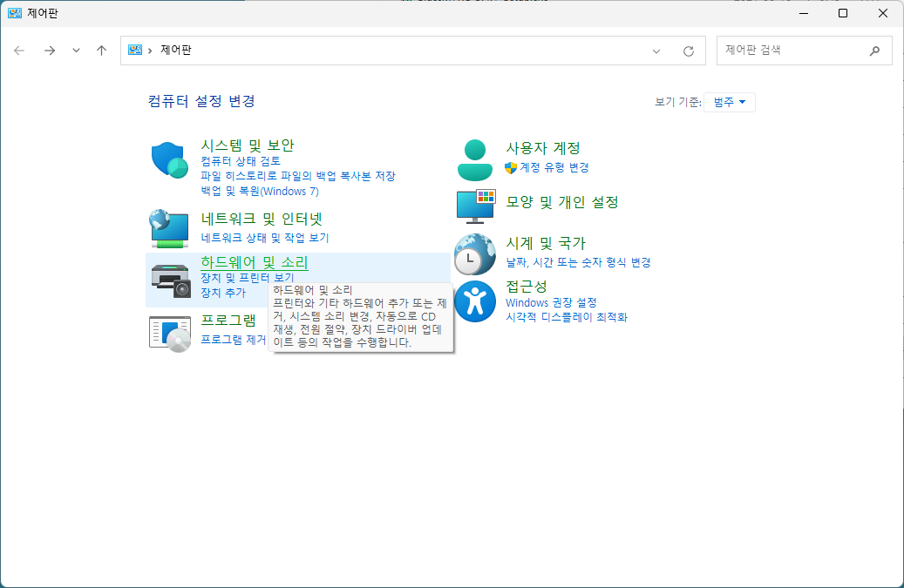Viewport: 904px width, 588px height.
Task: Go back with the left arrow
Action: click(19, 51)
